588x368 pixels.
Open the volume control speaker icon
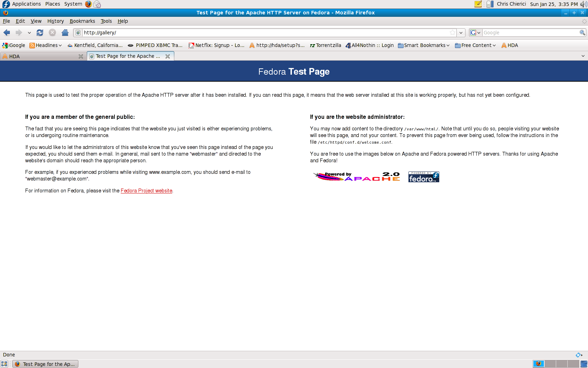tap(583, 4)
